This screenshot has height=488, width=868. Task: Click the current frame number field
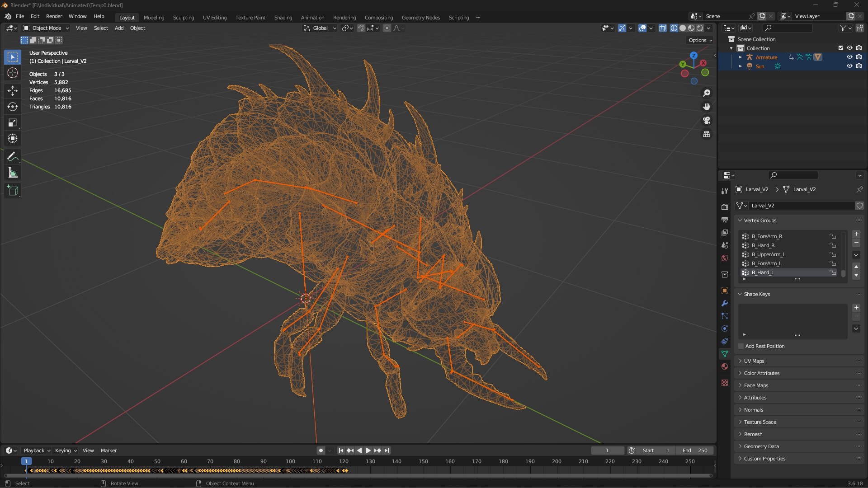click(607, 450)
